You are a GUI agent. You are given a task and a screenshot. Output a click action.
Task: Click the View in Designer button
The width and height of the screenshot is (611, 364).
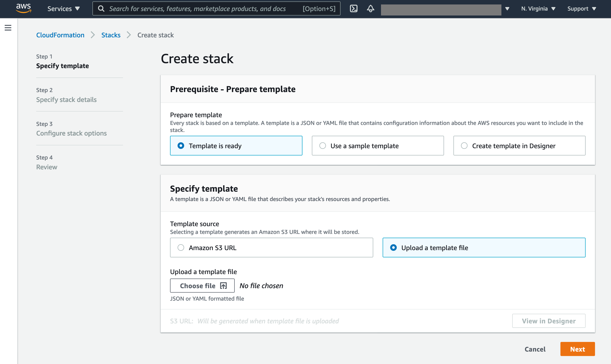tap(548, 321)
